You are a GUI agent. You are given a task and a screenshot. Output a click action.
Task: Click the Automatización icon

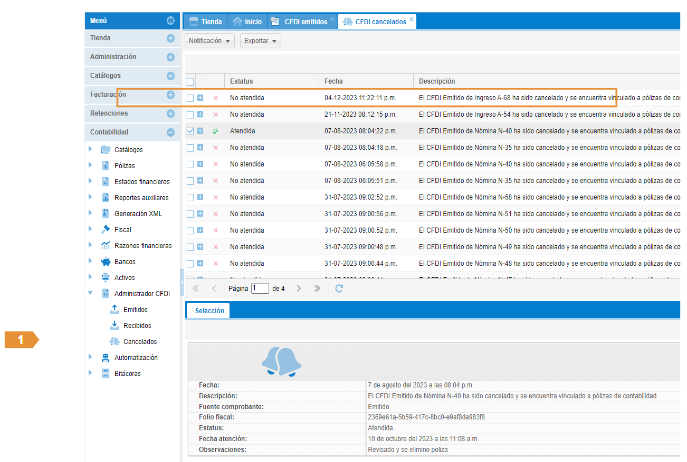click(105, 357)
